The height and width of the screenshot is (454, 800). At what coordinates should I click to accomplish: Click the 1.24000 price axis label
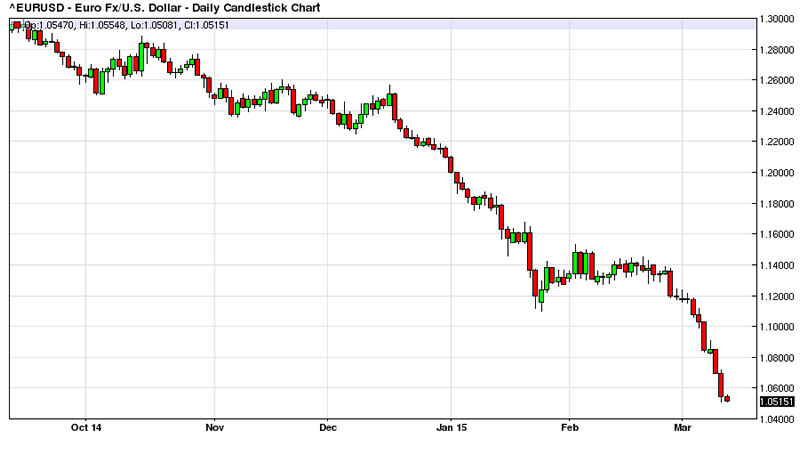(x=777, y=111)
